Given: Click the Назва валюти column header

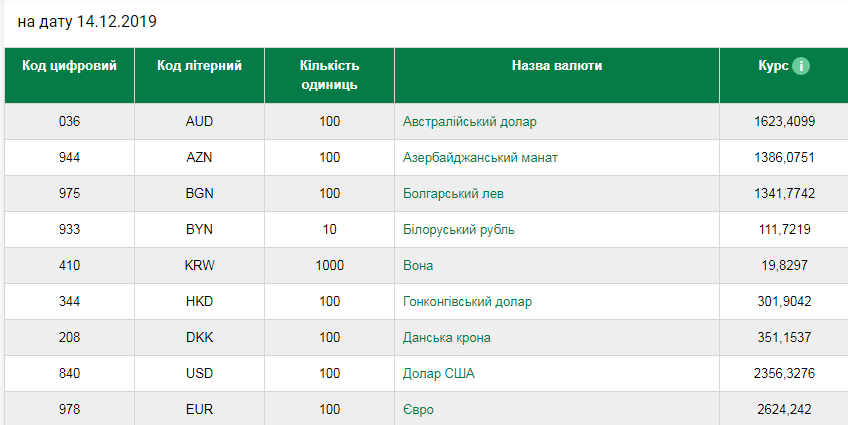Looking at the screenshot, I should (x=557, y=65).
